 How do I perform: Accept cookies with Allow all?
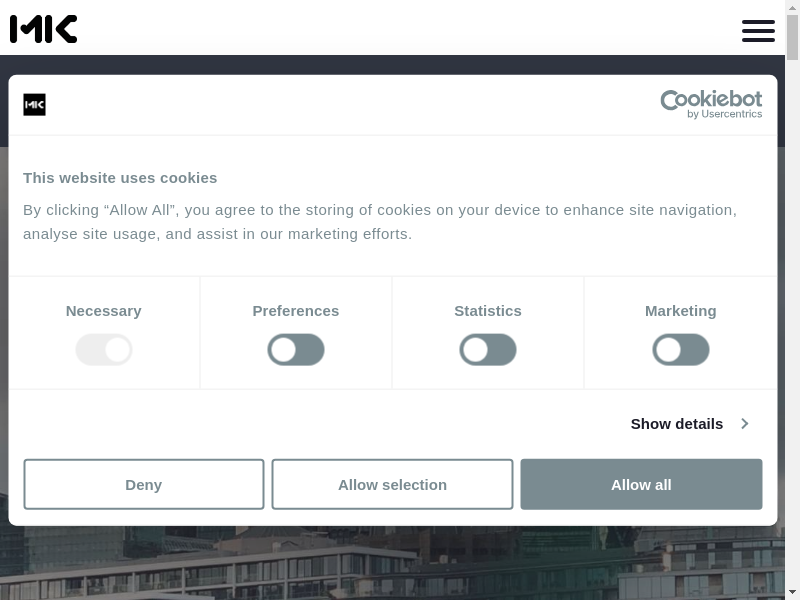pyautogui.click(x=641, y=485)
